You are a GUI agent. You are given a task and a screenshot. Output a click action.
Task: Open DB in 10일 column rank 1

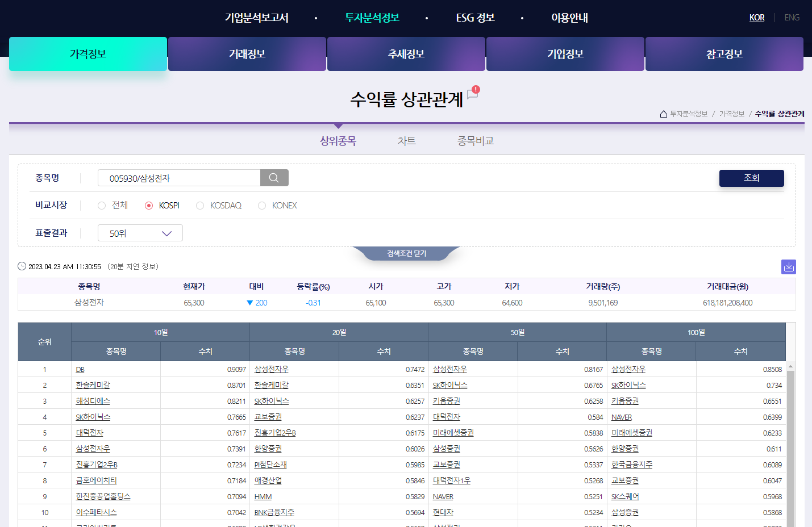(80, 370)
